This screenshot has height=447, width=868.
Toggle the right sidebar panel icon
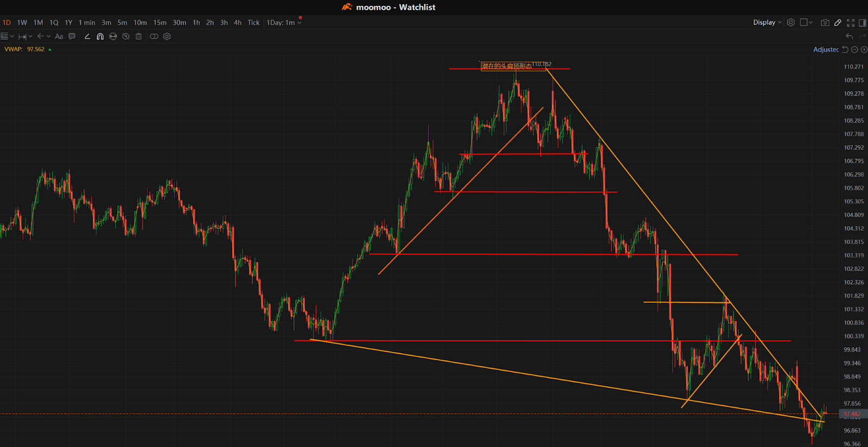(863, 22)
